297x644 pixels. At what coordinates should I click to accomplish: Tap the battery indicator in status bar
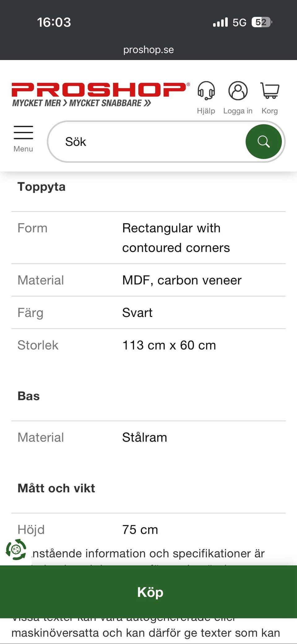coord(261,22)
